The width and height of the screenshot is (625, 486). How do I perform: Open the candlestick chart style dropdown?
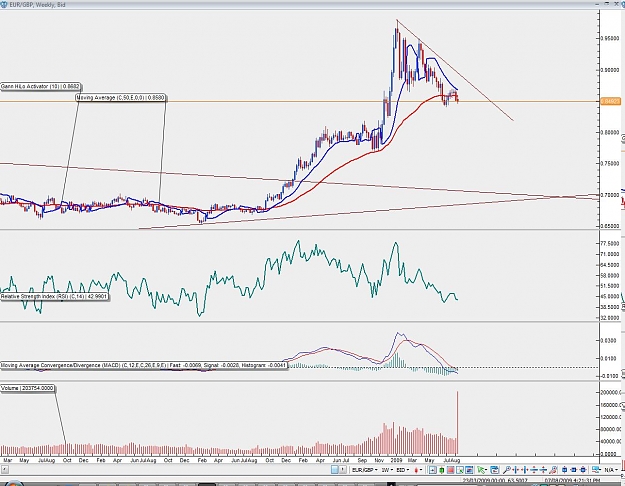[x=419, y=470]
